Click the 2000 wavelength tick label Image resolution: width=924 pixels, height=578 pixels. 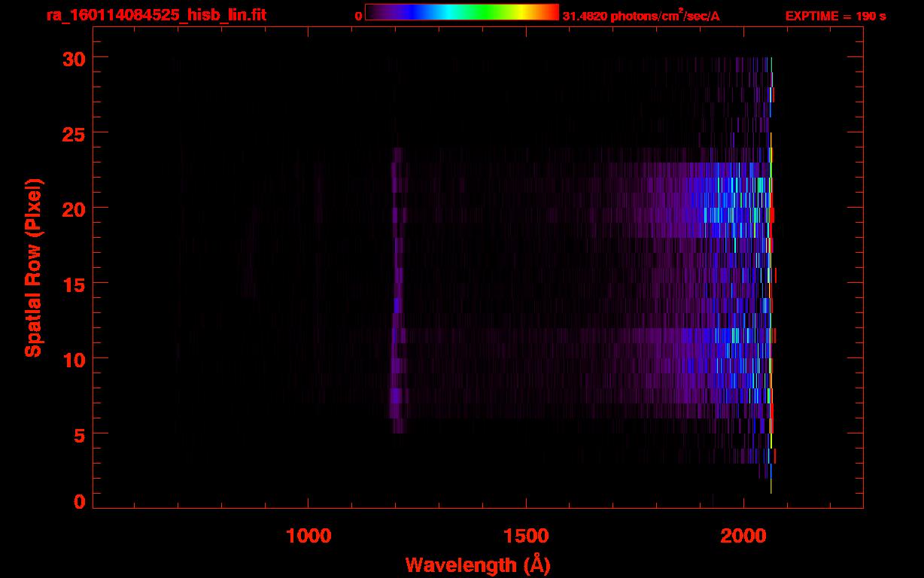(x=743, y=536)
